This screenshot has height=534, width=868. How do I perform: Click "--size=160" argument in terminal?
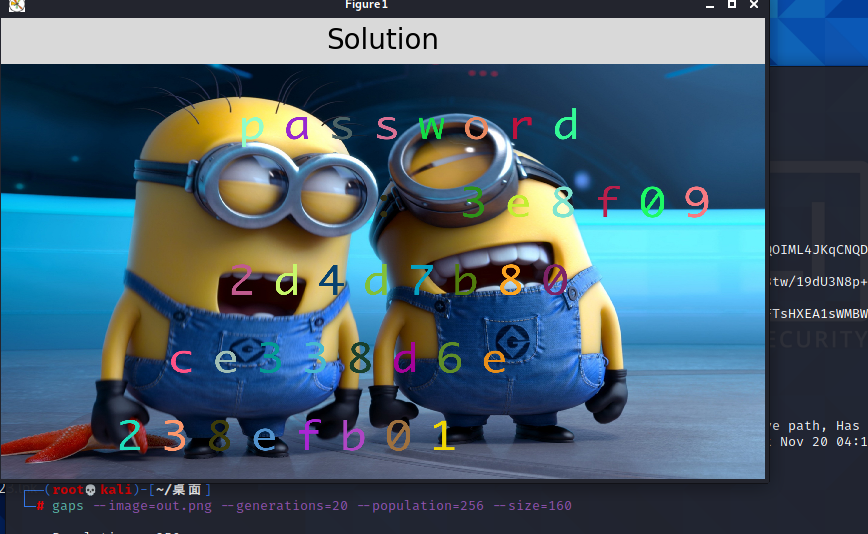coord(532,506)
